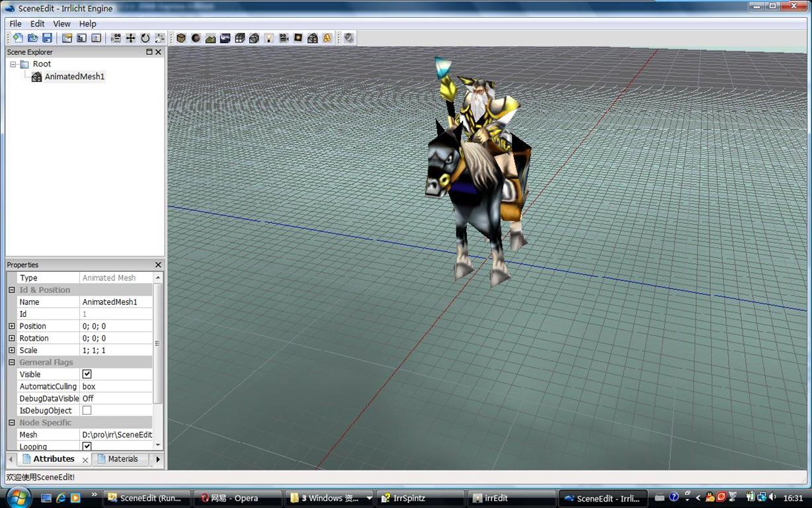Open the Help menu
The width and height of the screenshot is (812, 508).
(x=88, y=24)
